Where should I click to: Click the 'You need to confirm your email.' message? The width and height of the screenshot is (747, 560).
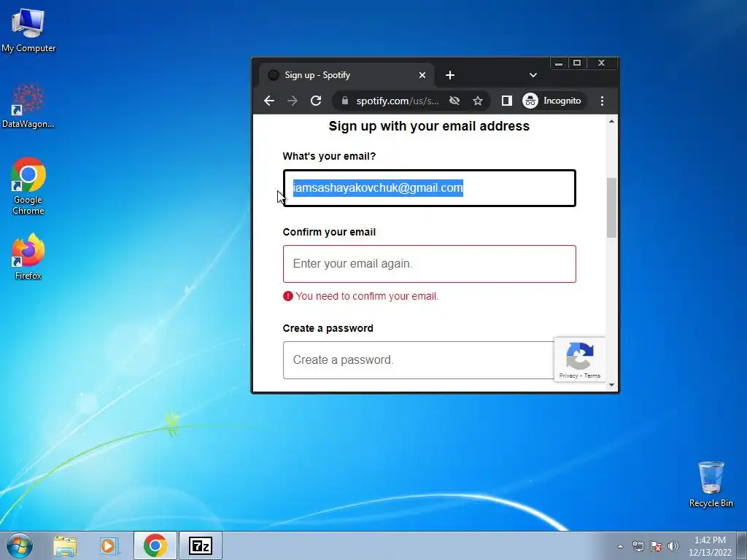(x=367, y=296)
